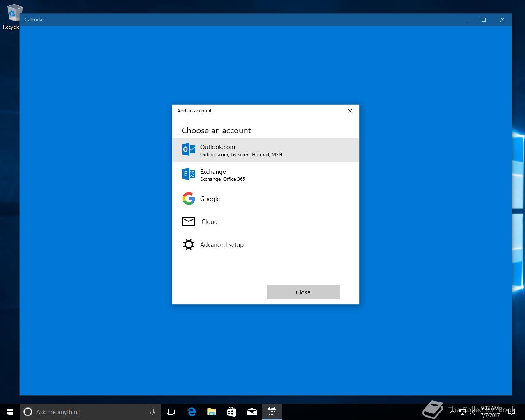525x420 pixels.
Task: Click the Cortana circle icon
Action: (28, 412)
